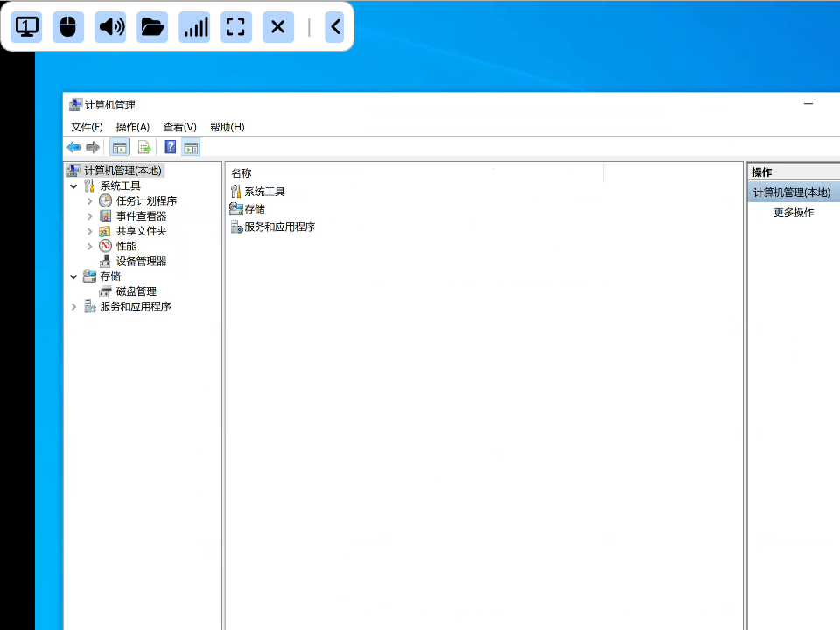Click the 事件查看器 book icon
The width and height of the screenshot is (840, 630).
pos(106,216)
